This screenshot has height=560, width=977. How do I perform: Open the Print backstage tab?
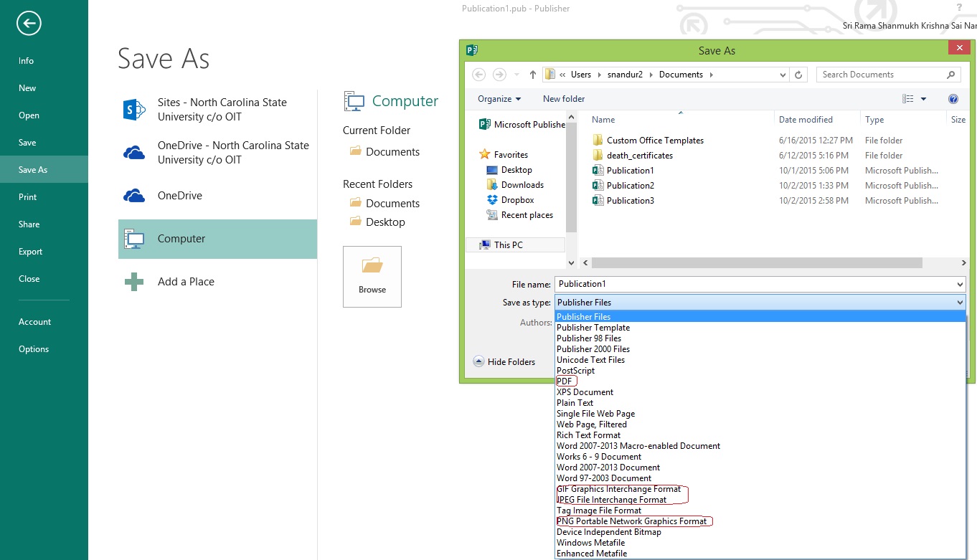[x=44, y=197]
